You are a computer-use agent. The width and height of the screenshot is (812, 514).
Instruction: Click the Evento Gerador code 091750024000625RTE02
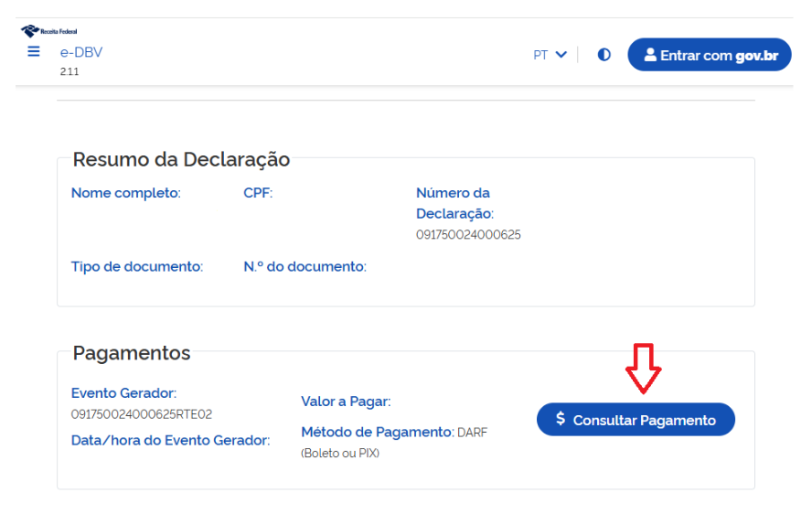pos(142,414)
